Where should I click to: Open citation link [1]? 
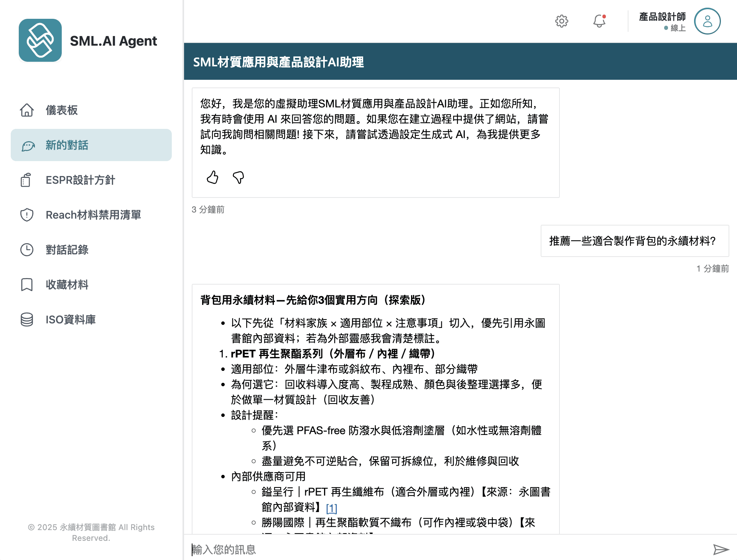point(331,508)
